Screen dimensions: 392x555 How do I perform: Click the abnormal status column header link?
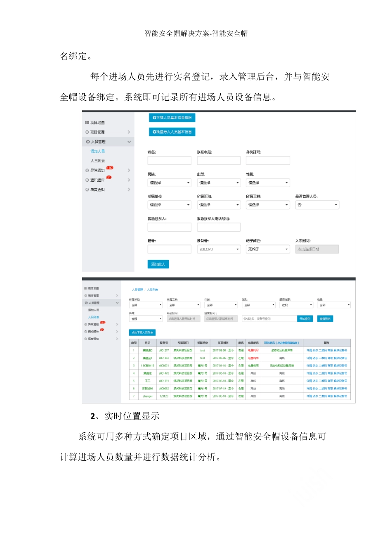tap(281, 343)
